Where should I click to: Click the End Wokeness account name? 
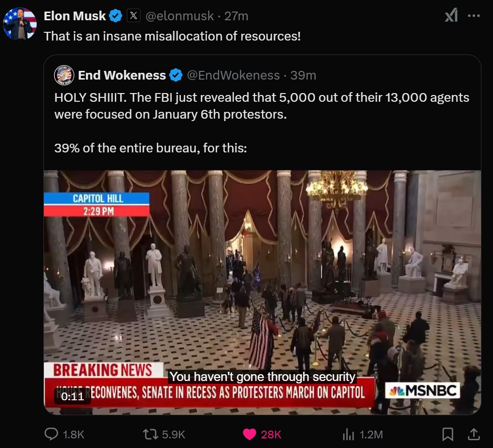click(x=122, y=75)
